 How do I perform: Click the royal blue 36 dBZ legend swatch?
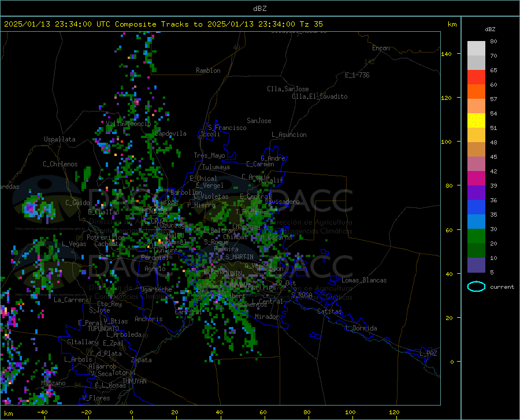pyautogui.click(x=476, y=207)
